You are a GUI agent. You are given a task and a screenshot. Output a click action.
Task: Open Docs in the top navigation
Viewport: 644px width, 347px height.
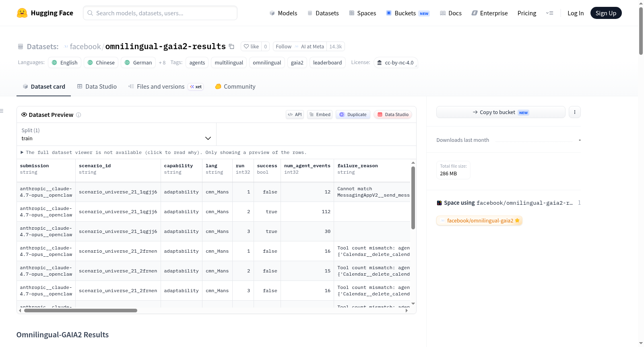coord(451,13)
